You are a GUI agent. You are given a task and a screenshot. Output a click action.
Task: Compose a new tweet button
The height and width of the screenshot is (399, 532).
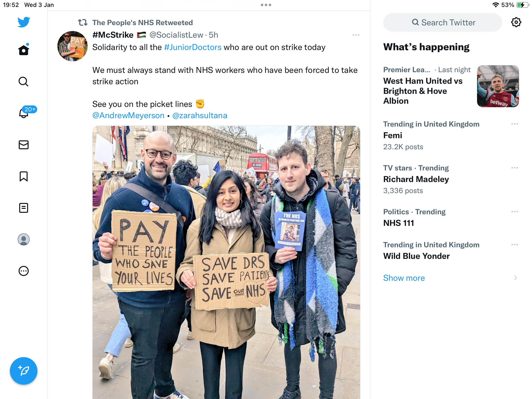tap(24, 371)
